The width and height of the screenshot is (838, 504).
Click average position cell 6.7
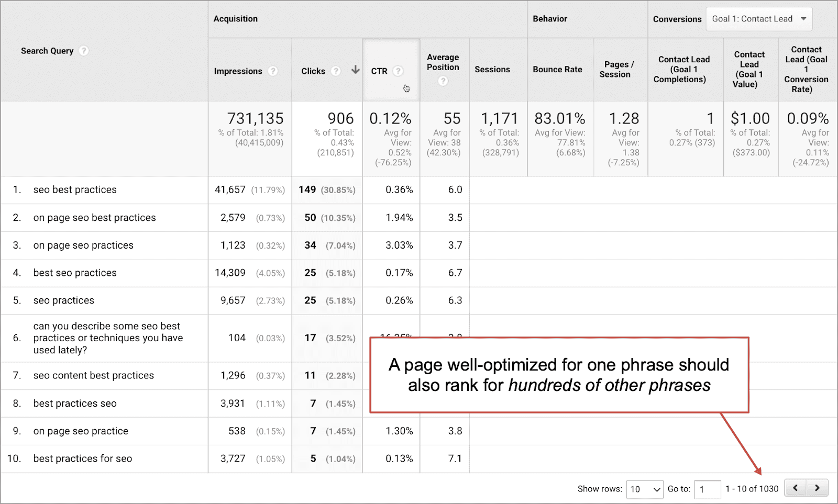(455, 273)
